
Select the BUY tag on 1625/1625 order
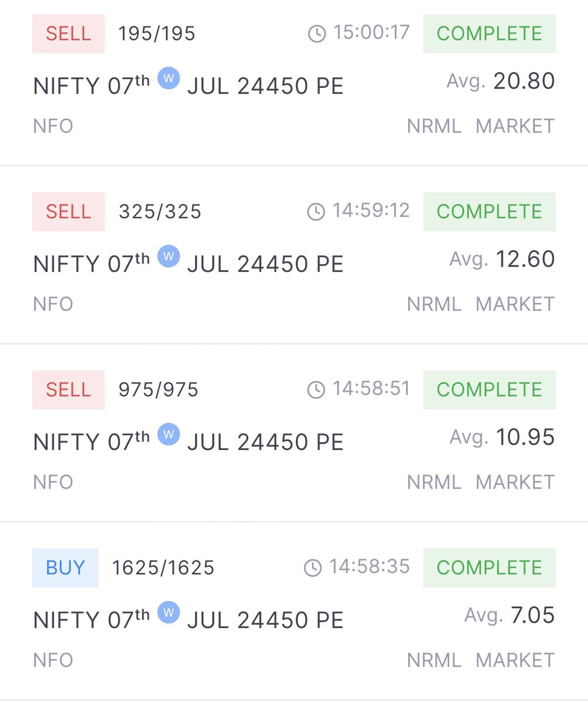(x=66, y=568)
